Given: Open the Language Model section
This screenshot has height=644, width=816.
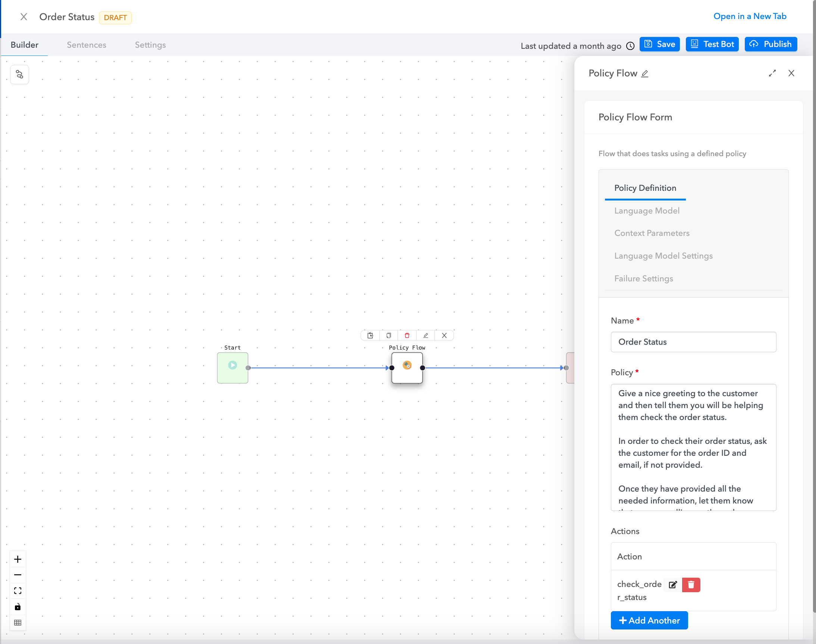Looking at the screenshot, I should [x=647, y=211].
